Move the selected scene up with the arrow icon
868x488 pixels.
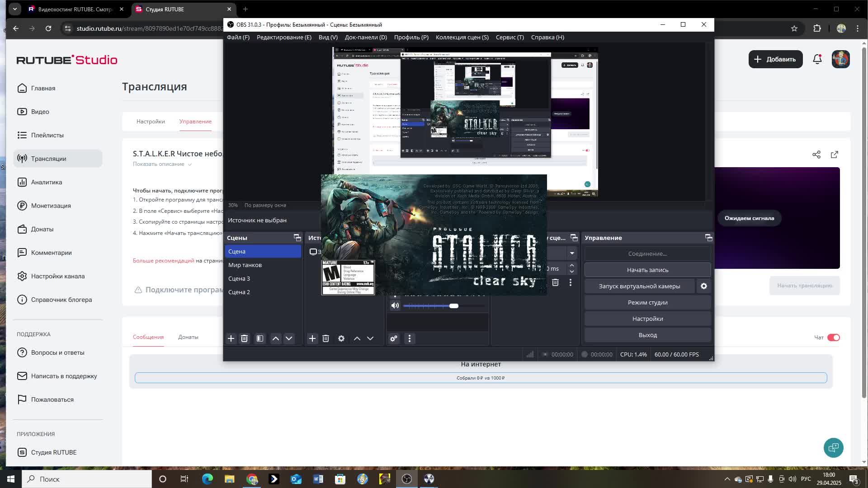tap(276, 338)
